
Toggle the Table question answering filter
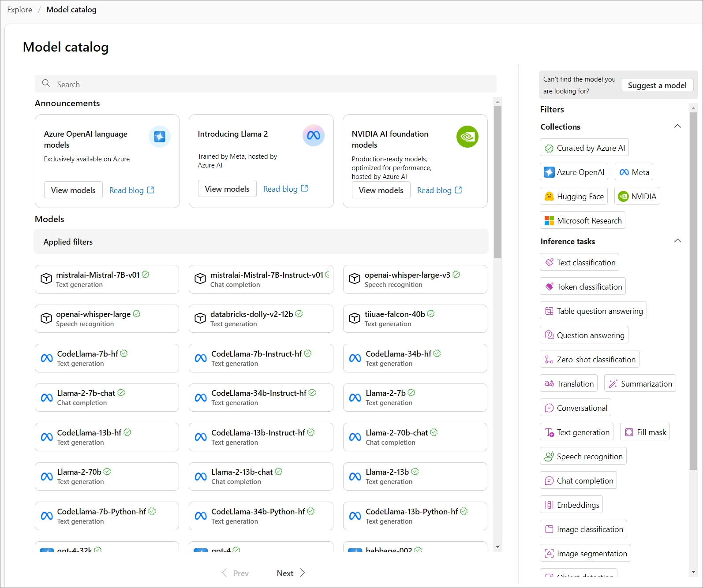593,311
